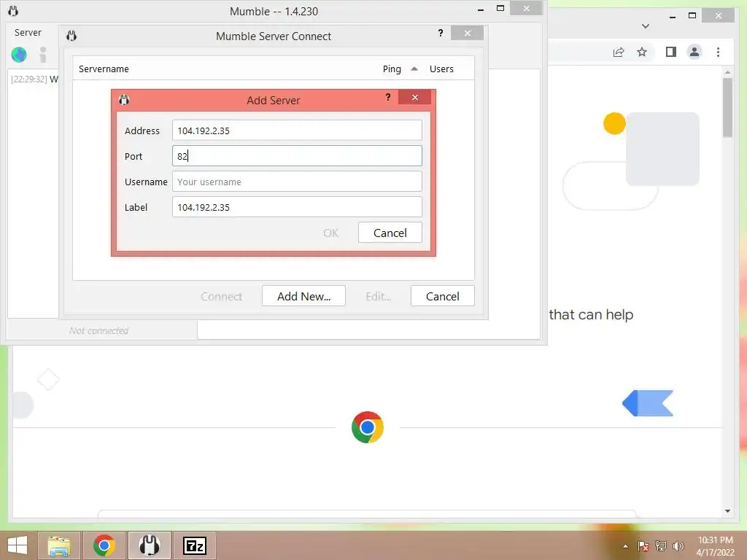This screenshot has width=747, height=560.
Task: Click the Port input field
Action: click(297, 156)
